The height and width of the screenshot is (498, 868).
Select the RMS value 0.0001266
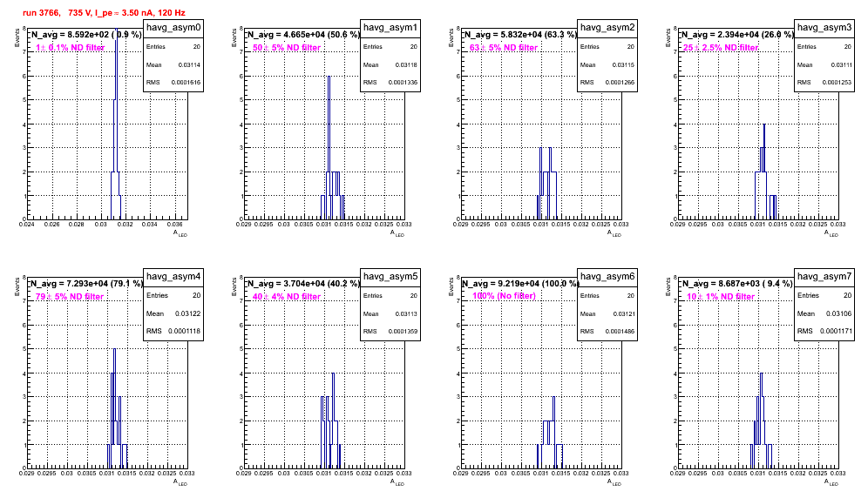[x=620, y=83]
